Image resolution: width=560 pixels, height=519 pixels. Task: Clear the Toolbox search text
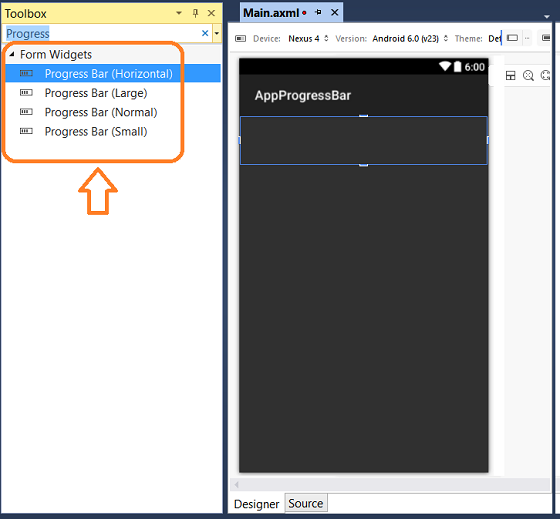205,33
